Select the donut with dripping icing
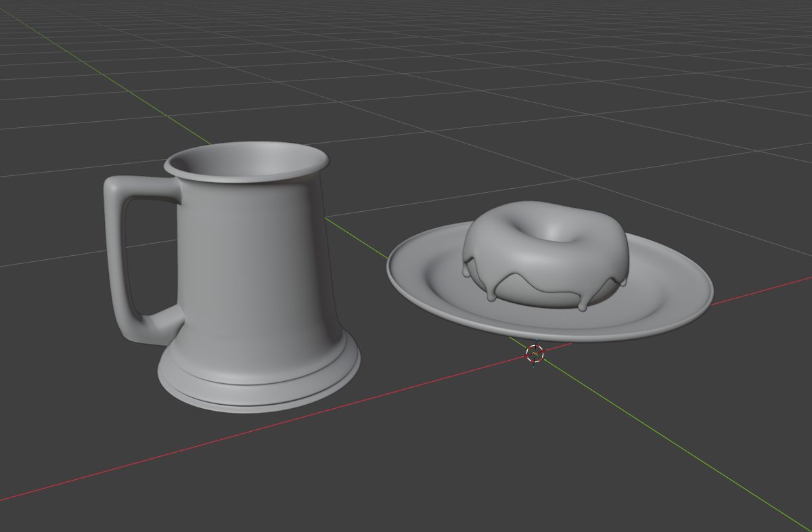The height and width of the screenshot is (532, 812). click(546, 256)
